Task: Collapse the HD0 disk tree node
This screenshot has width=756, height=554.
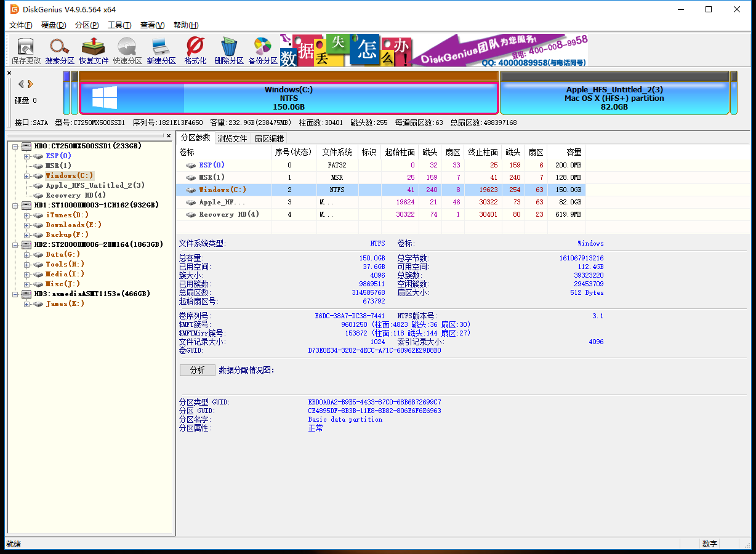Action: (x=15, y=146)
